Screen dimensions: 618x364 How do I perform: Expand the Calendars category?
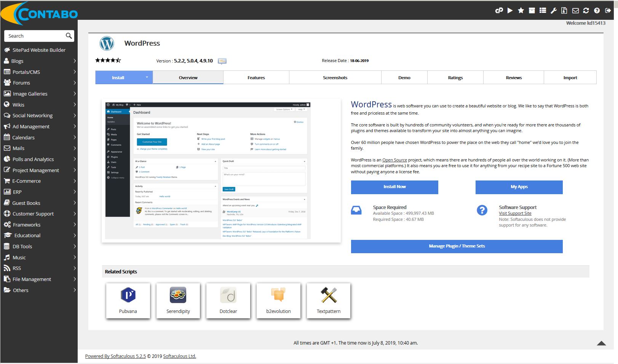39,137
